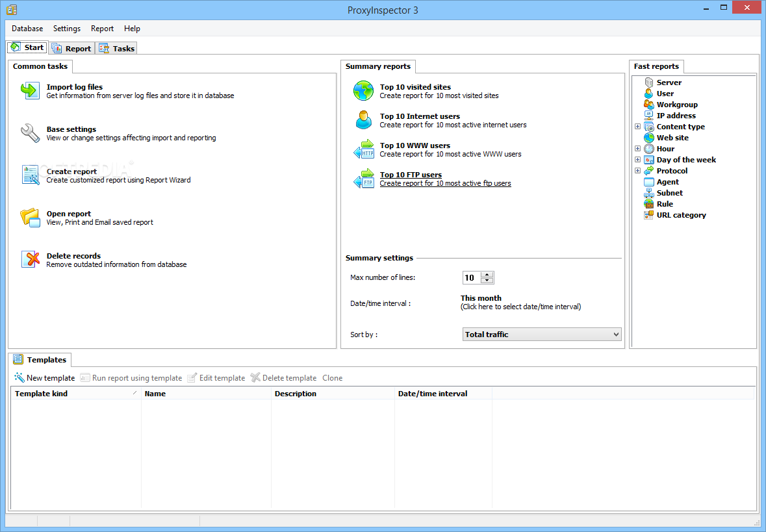Click Delete template toolbar button
The width and height of the screenshot is (766, 532).
(283, 377)
